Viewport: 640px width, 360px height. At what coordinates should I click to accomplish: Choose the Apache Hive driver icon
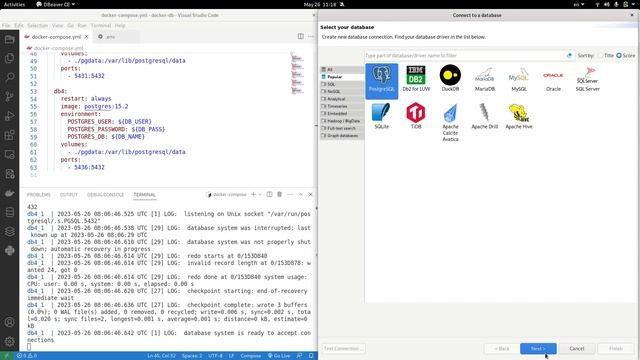[x=519, y=116]
